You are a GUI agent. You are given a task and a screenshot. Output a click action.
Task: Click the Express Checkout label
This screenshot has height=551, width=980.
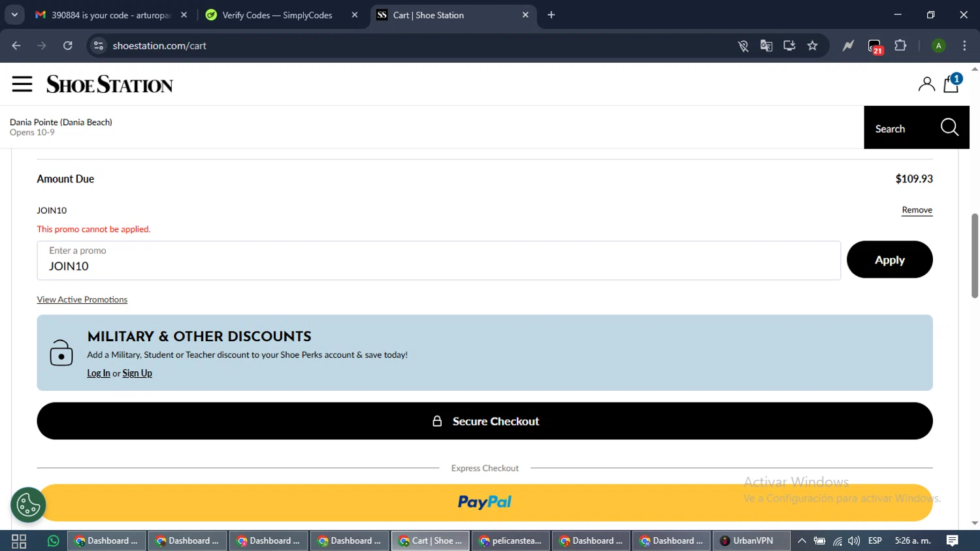485,469
